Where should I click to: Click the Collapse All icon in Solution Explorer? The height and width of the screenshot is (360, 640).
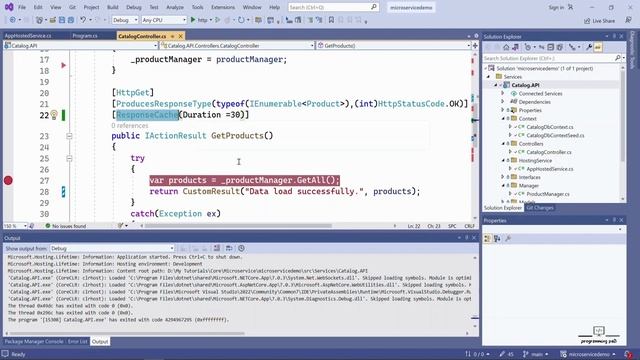(551, 47)
